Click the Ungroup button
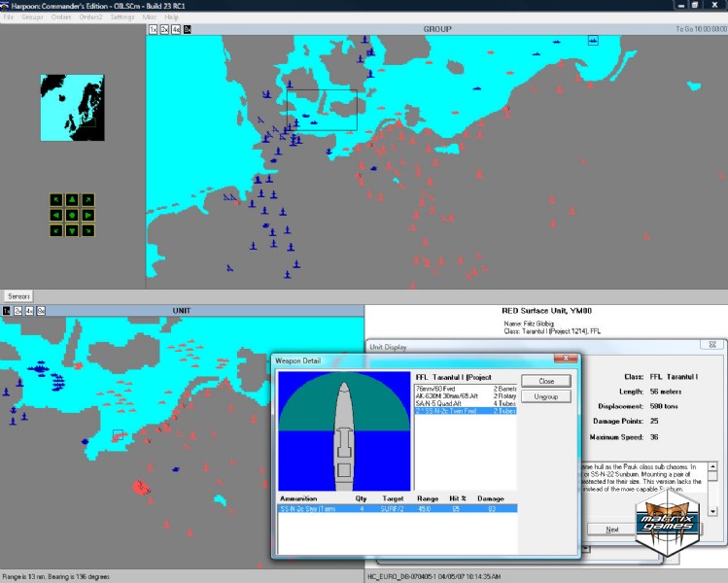The image size is (728, 583). point(545,396)
